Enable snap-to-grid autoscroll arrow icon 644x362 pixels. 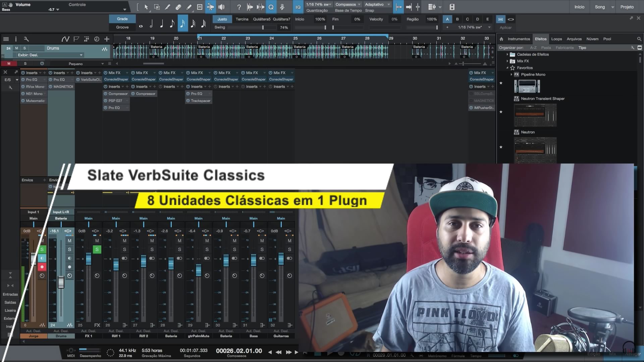click(x=409, y=7)
